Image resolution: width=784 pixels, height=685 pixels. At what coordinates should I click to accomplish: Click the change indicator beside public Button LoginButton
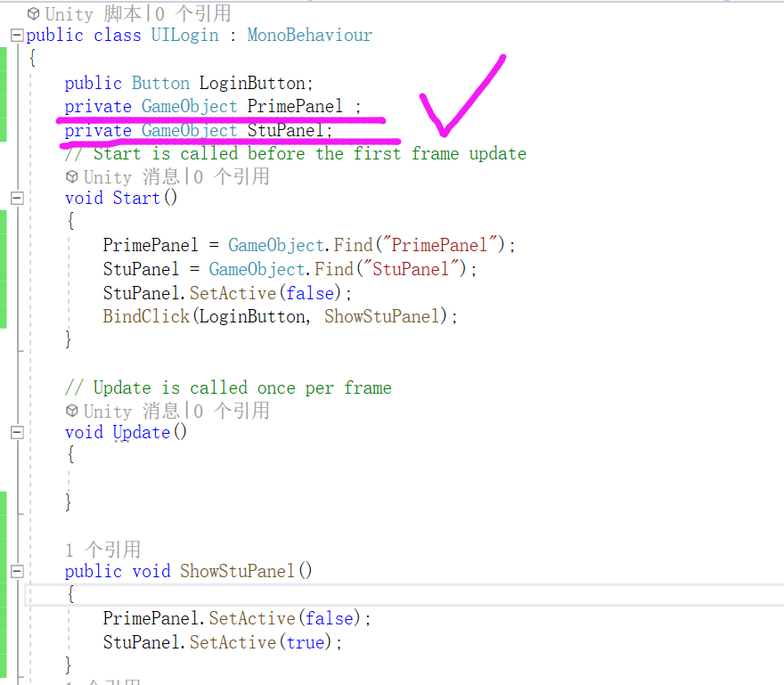coord(4,82)
